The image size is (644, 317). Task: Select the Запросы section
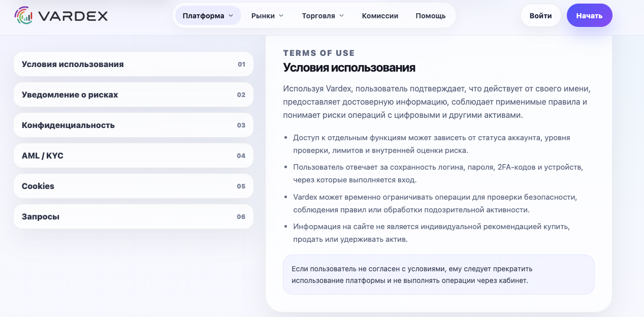(x=134, y=216)
